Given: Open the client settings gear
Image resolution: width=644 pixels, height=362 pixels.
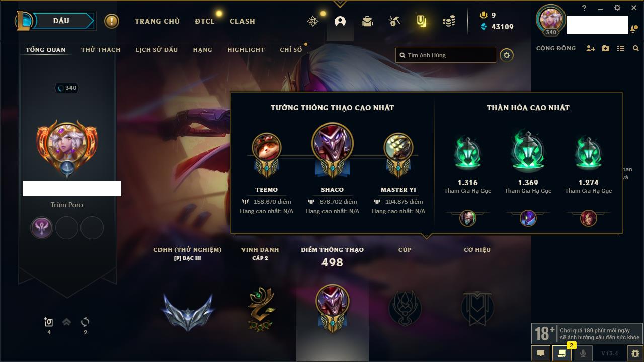Looking at the screenshot, I should point(617,8).
